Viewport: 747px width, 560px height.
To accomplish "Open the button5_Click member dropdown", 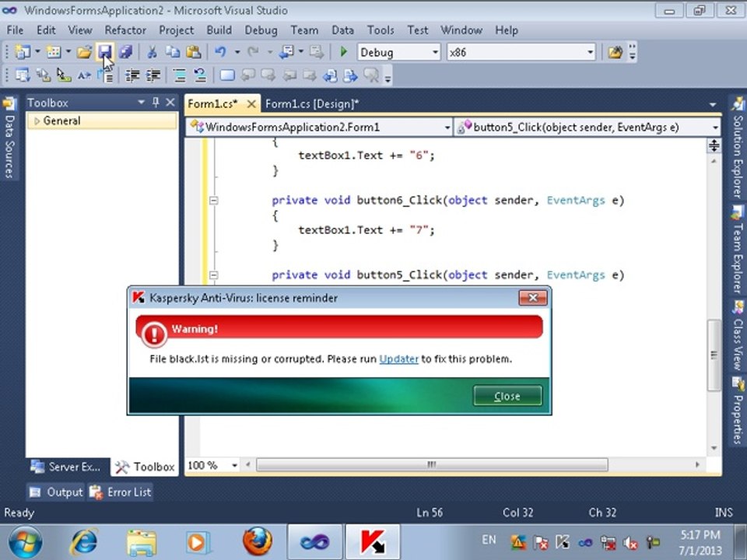I will coord(715,128).
